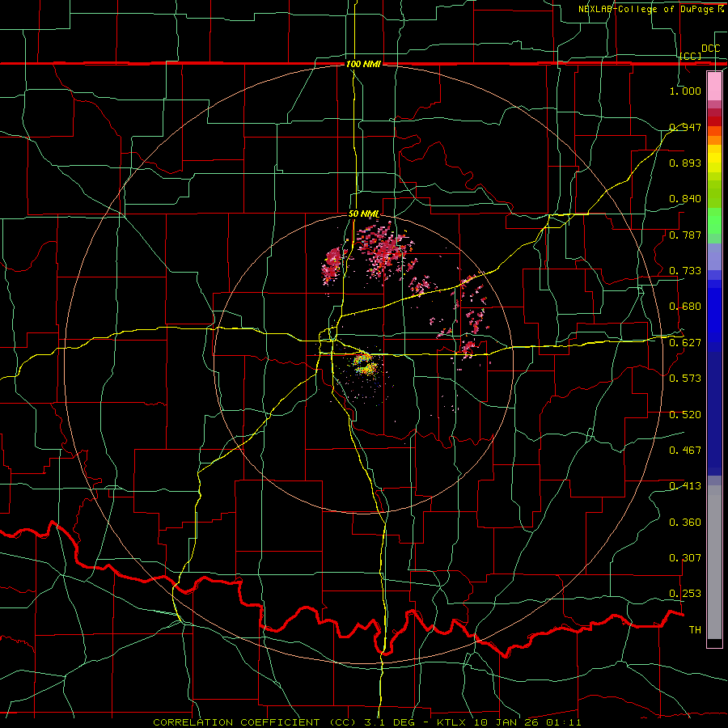This screenshot has width=728, height=728.
Task: Click the small pink echo blob northwest of radar
Action: pos(333,263)
